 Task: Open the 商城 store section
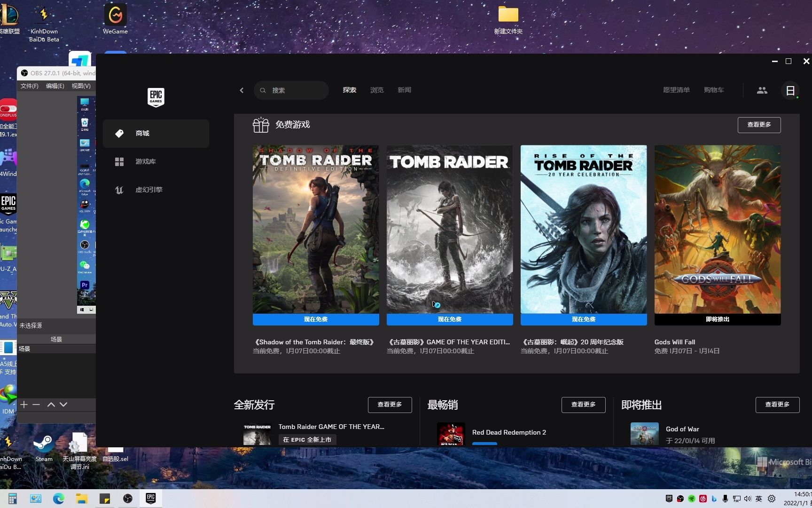click(156, 134)
